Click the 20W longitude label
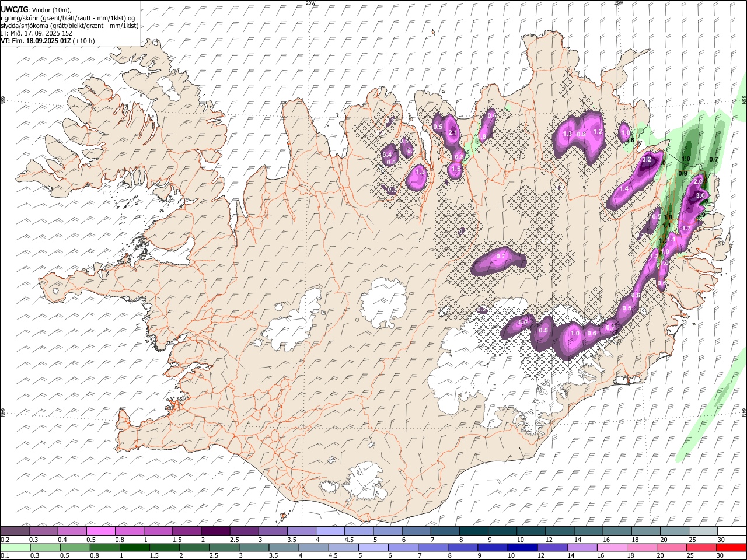This screenshot has width=747, height=560. pos(310,3)
